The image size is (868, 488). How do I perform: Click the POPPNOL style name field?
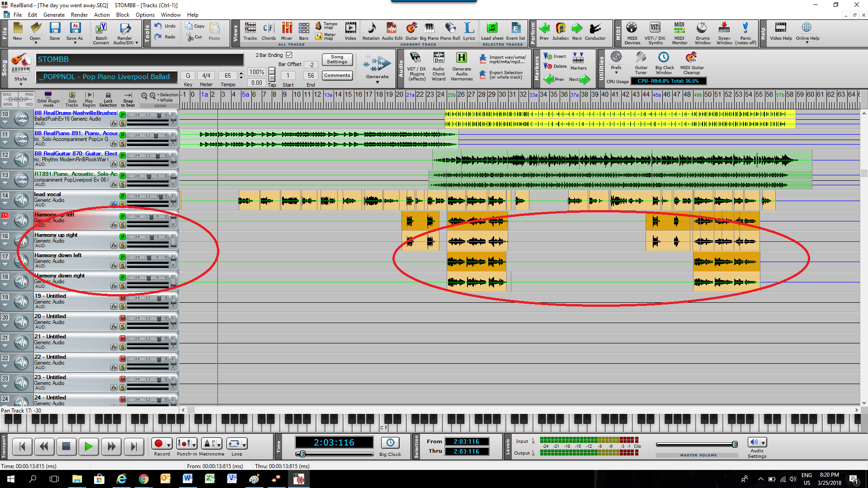(106, 77)
